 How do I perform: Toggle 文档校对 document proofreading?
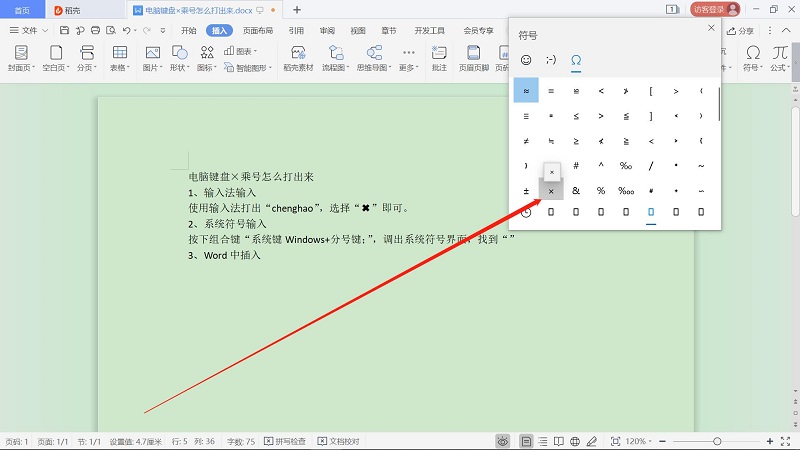coord(338,441)
